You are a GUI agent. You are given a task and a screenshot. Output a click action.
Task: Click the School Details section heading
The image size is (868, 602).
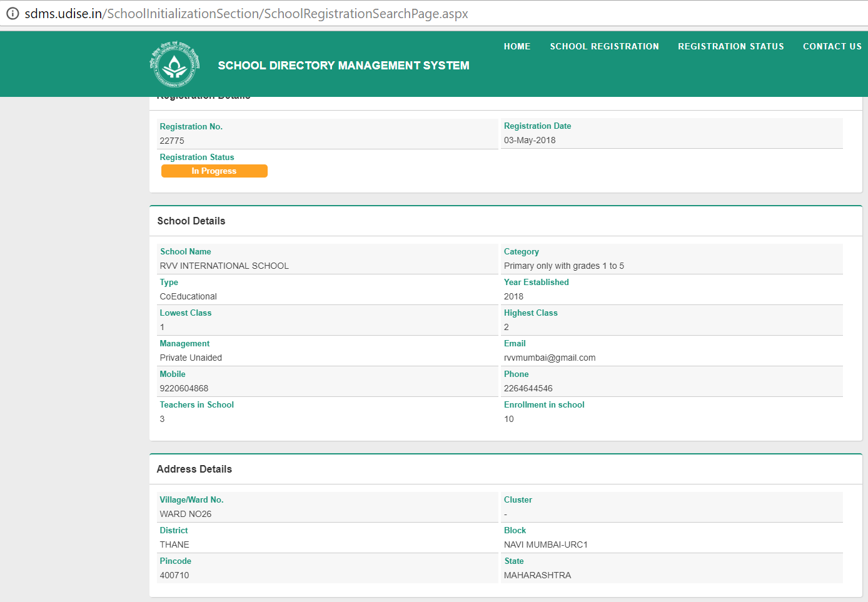[191, 221]
